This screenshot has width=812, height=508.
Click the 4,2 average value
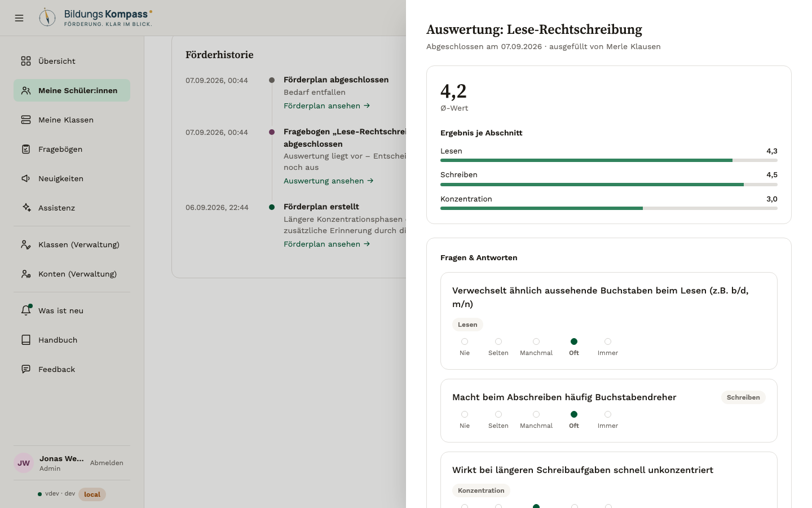(x=453, y=91)
